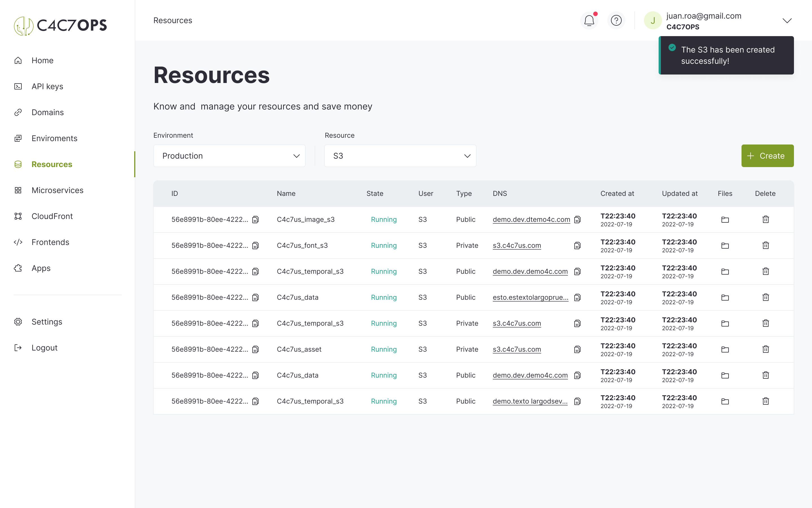Open files folder for demo.texto largodsev... row
812x508 pixels.
[x=725, y=401]
